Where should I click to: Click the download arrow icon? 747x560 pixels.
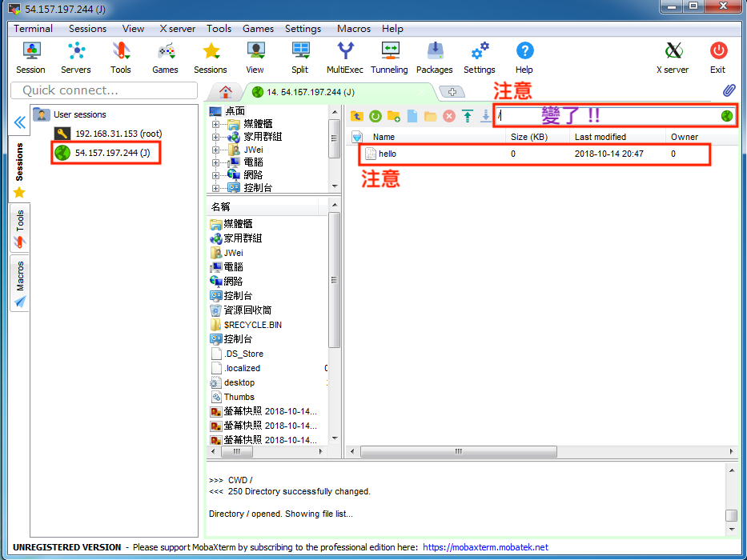point(485,116)
